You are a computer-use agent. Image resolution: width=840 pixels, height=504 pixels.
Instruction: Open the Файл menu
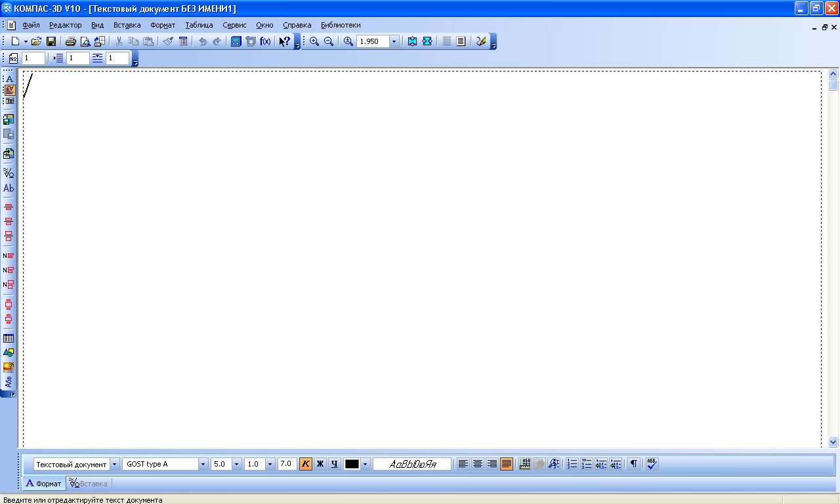(31, 25)
